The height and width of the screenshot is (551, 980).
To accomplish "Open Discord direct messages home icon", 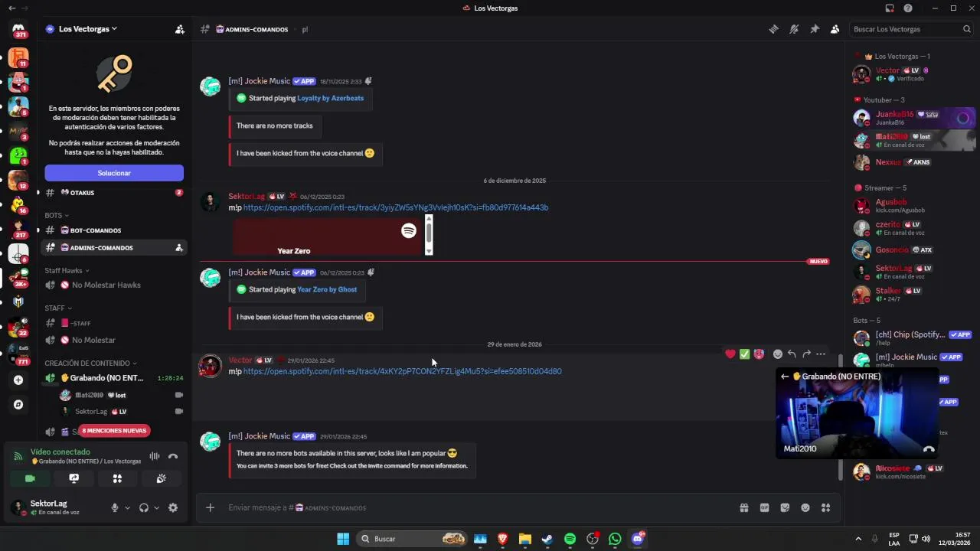I will (x=18, y=29).
